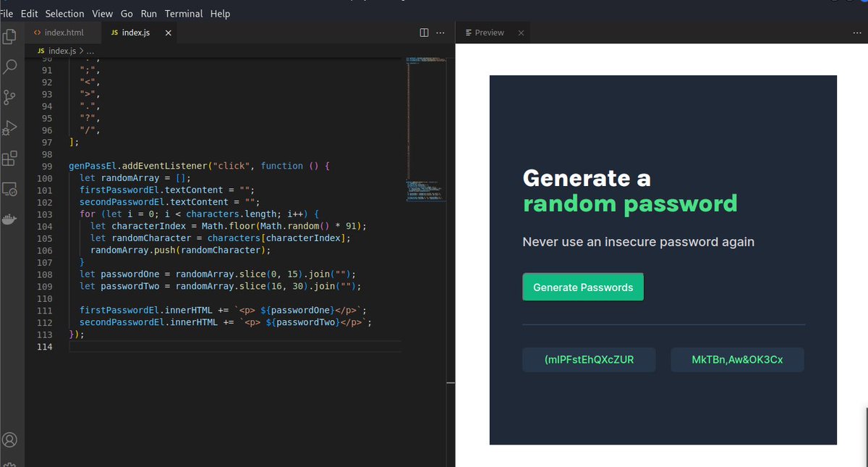868x467 pixels.
Task: Open the Terminal menu
Action: click(x=184, y=14)
